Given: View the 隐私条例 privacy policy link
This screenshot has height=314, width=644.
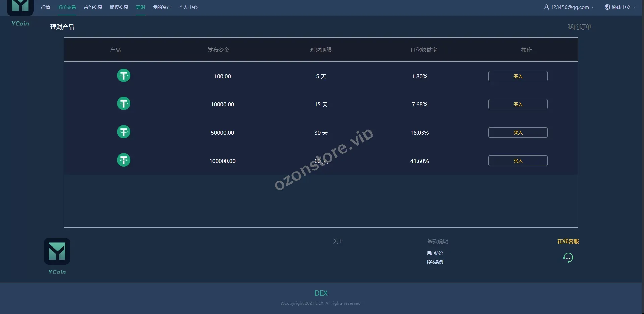Looking at the screenshot, I should coord(435,262).
